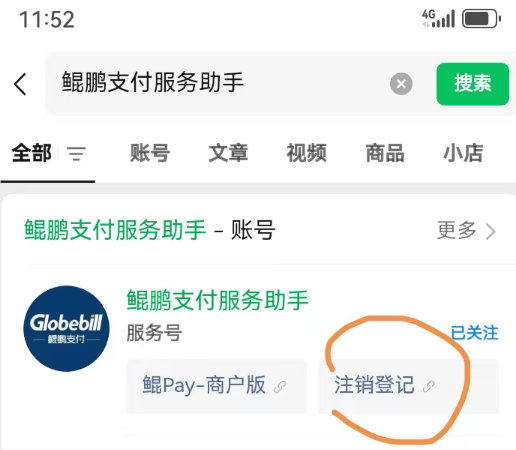Switch to the 文章 tab

point(228,153)
